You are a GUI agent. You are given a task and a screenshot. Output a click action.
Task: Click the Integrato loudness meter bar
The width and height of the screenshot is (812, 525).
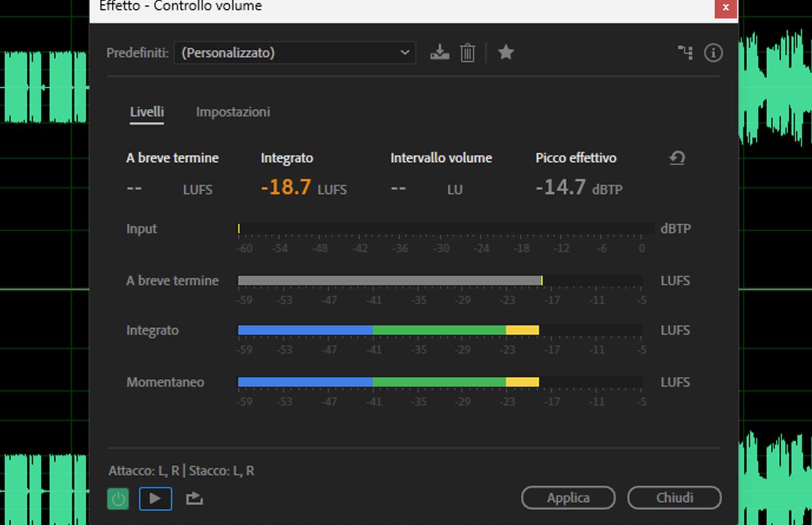437,329
